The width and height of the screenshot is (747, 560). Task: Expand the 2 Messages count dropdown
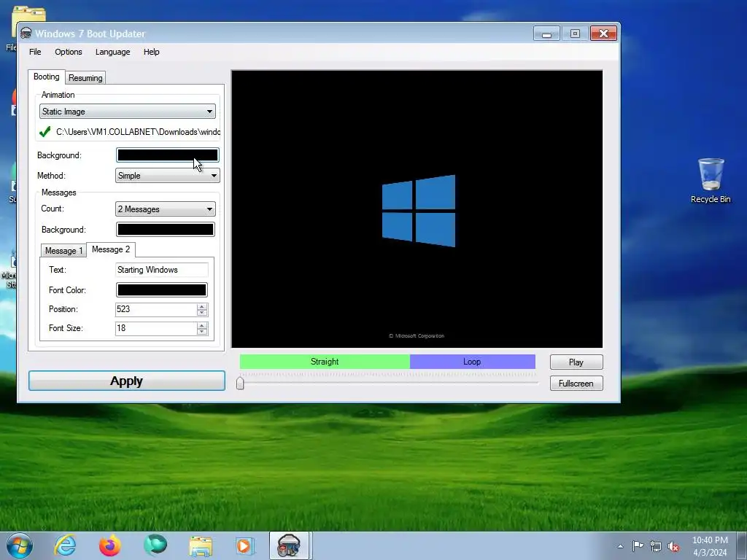166,209
